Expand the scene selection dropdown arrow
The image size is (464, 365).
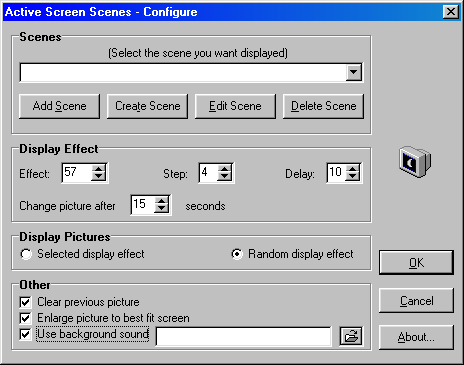point(353,72)
